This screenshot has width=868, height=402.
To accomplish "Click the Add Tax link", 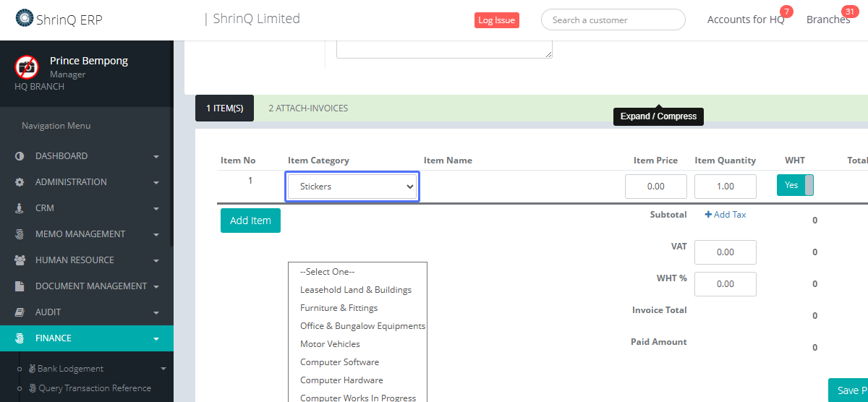I will tap(726, 215).
